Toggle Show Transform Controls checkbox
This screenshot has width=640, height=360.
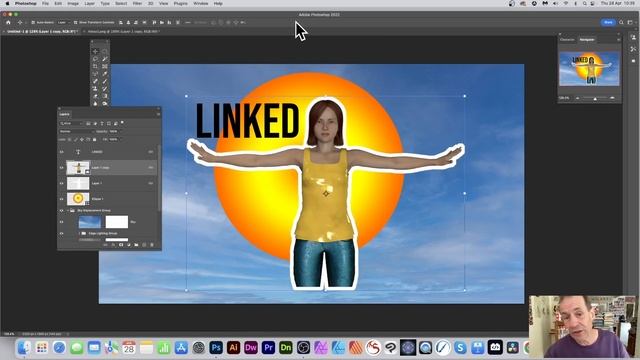(x=75, y=22)
